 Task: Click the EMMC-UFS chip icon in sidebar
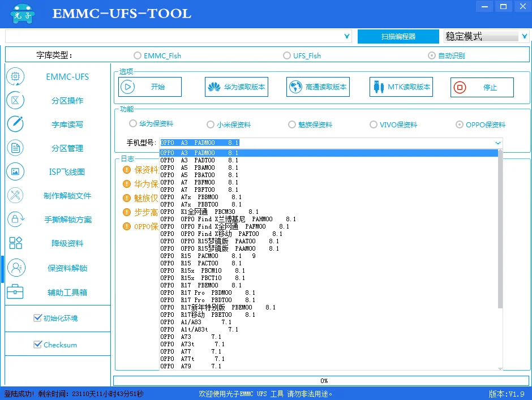pyautogui.click(x=15, y=77)
